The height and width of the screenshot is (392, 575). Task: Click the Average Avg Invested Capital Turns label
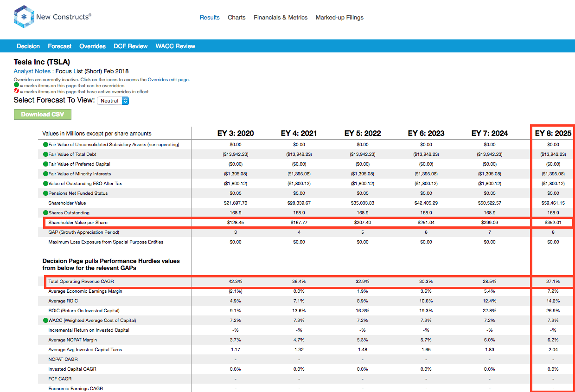[85, 349]
